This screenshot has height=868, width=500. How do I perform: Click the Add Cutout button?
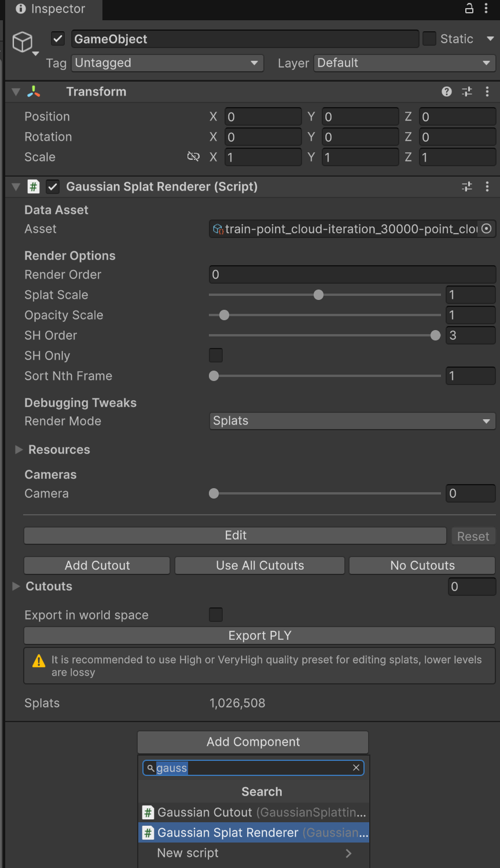tap(97, 565)
